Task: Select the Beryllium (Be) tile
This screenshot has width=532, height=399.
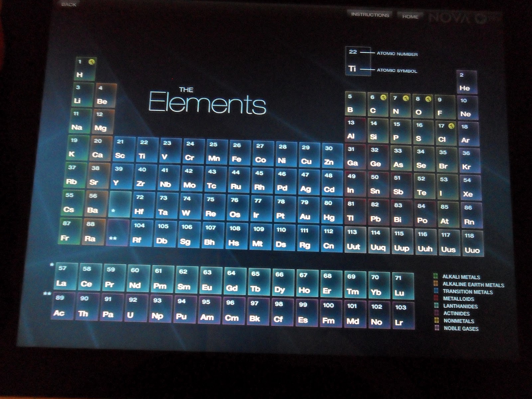Action: (106, 95)
